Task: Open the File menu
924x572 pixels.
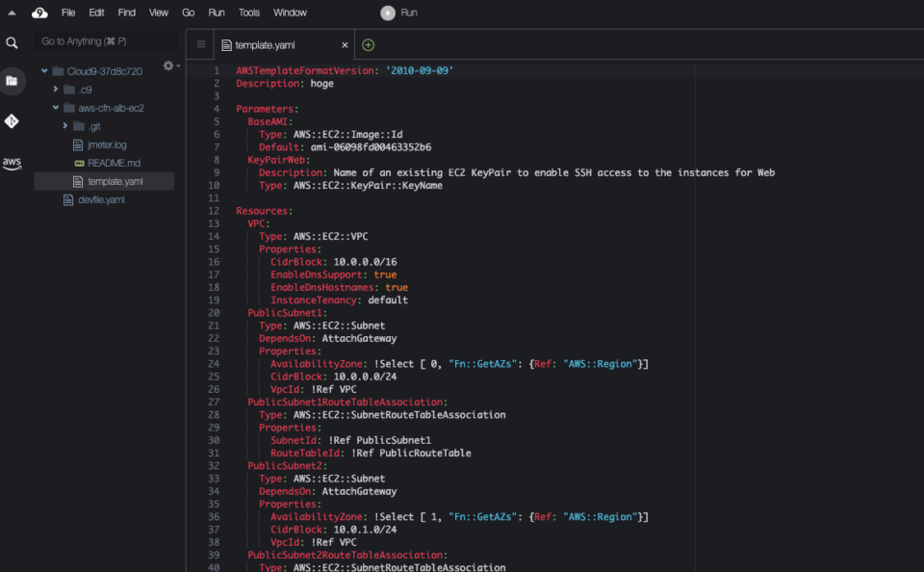Action: (67, 12)
